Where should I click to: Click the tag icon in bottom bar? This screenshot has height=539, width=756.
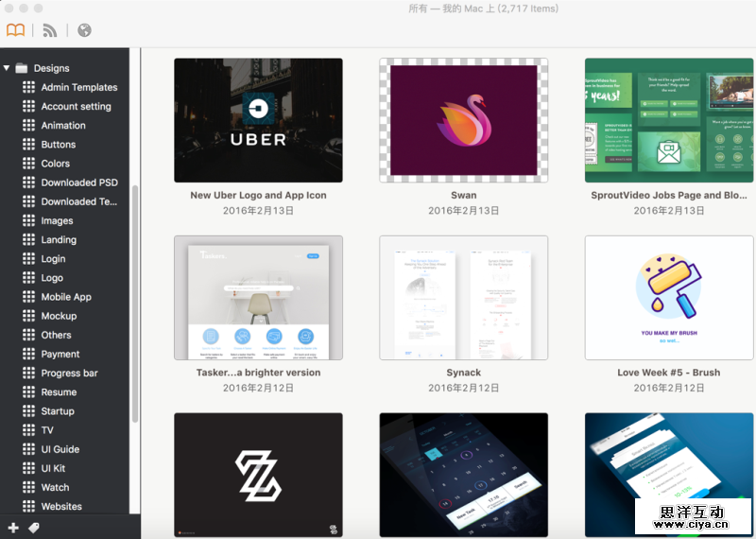pos(34,528)
